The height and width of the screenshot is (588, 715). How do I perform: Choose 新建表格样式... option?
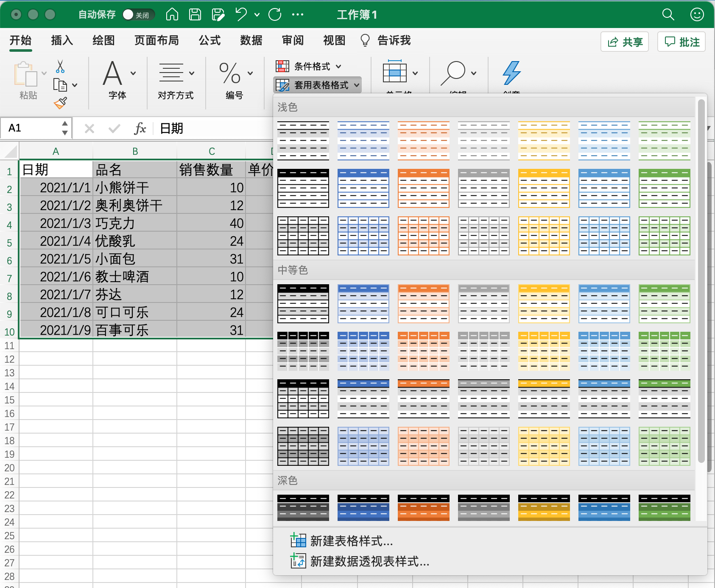341,541
